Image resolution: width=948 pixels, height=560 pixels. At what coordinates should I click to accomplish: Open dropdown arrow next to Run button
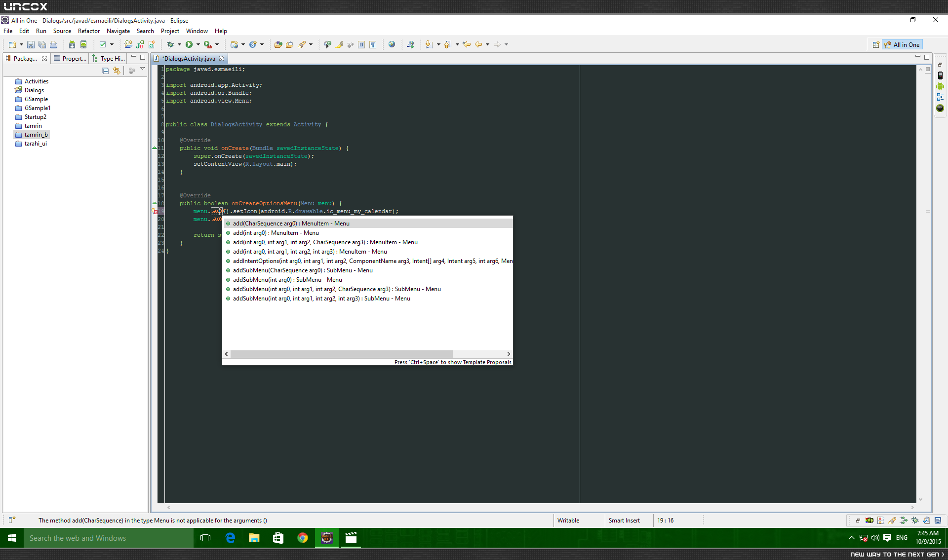198,44
